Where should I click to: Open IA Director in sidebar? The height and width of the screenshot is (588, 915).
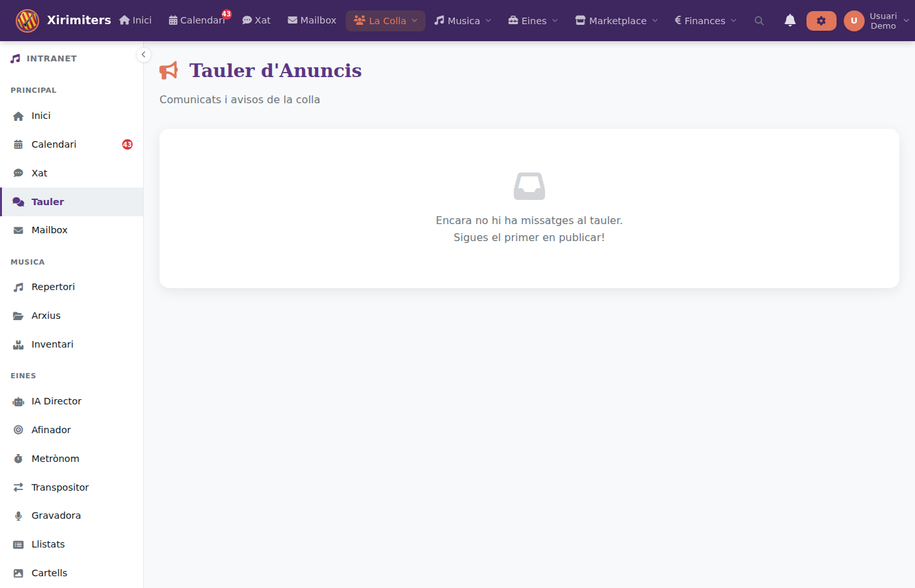[x=56, y=401]
